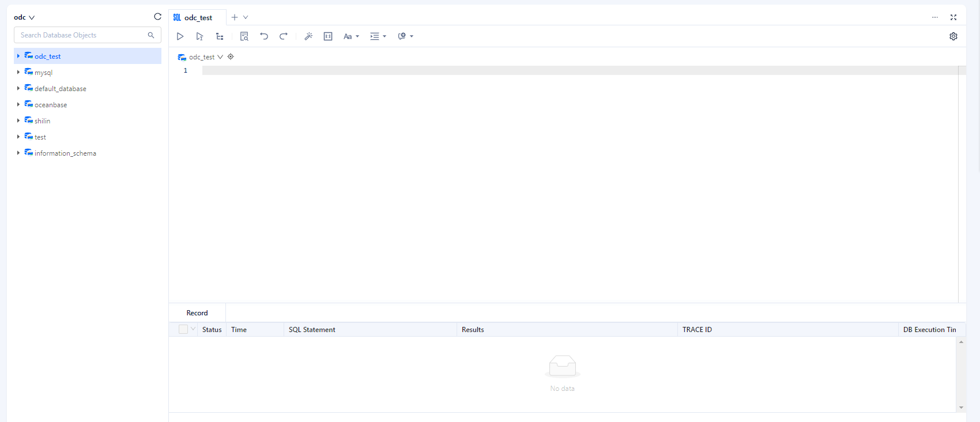Expand the odc_test database node
Viewport: 980px width, 422px height.
click(18, 56)
